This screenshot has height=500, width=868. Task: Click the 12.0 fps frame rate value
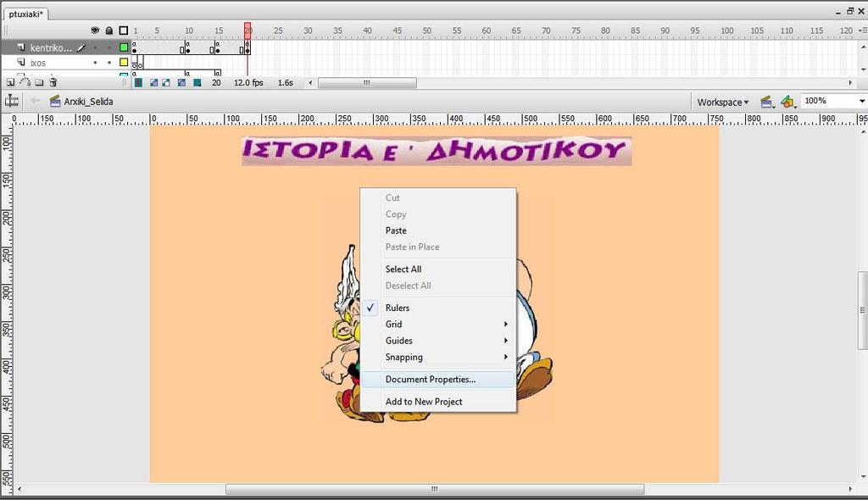click(x=248, y=82)
